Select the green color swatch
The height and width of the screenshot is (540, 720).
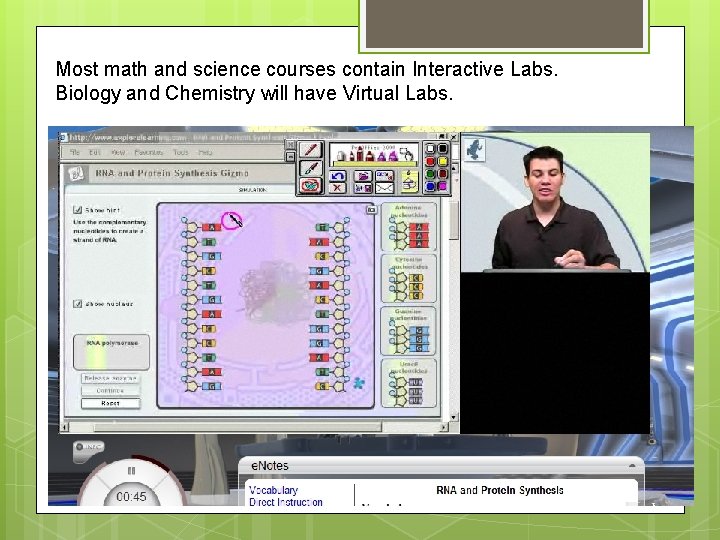(x=430, y=174)
